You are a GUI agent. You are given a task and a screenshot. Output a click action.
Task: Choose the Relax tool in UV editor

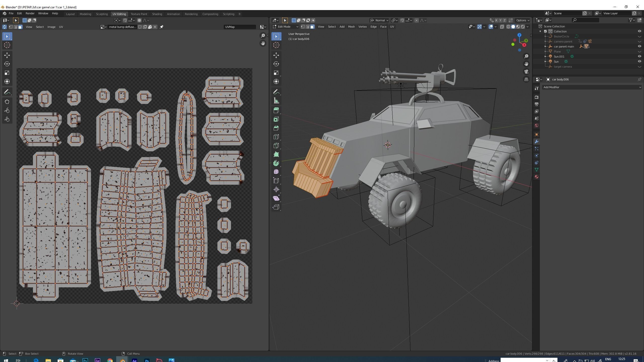point(7,110)
